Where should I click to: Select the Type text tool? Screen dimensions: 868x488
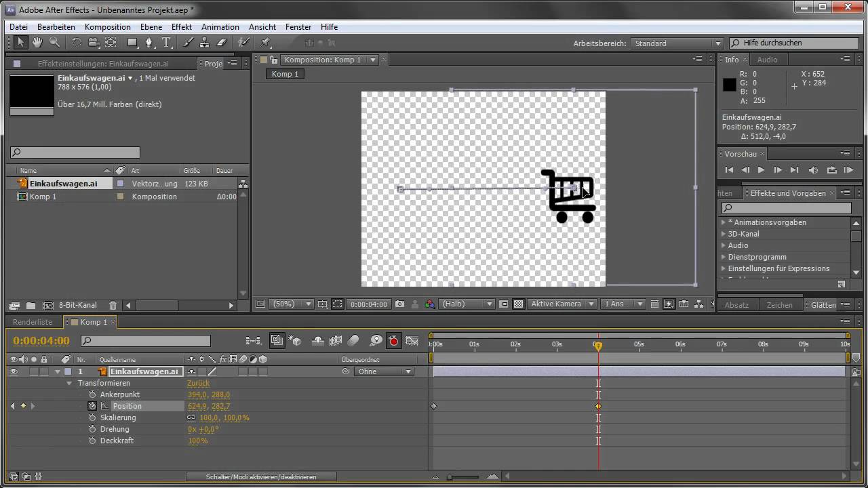point(166,42)
